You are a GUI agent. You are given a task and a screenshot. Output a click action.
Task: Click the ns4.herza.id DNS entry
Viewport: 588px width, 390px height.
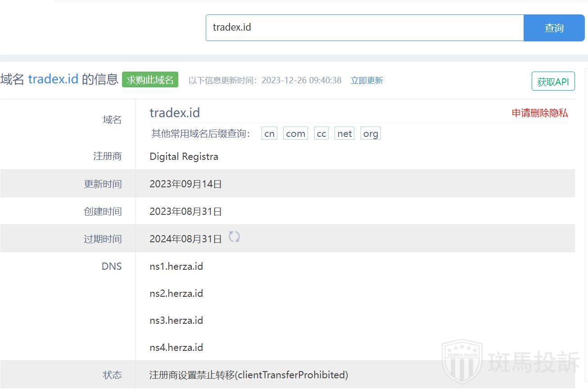176,348
